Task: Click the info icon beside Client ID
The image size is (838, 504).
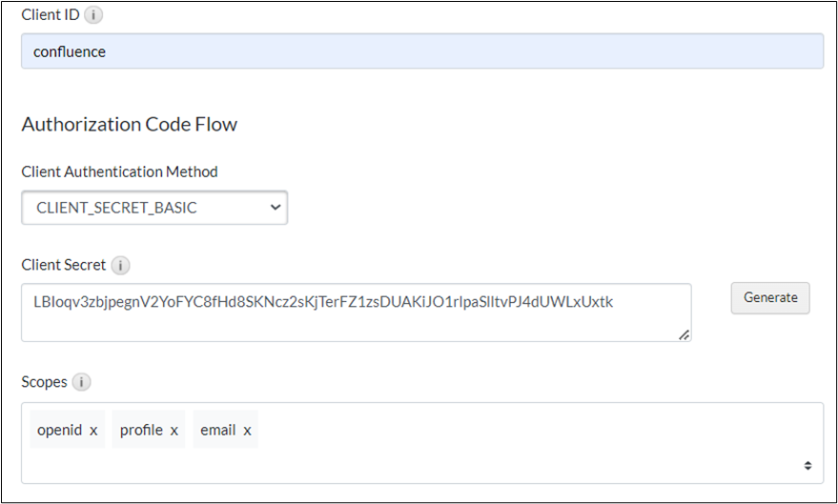Action: click(93, 15)
